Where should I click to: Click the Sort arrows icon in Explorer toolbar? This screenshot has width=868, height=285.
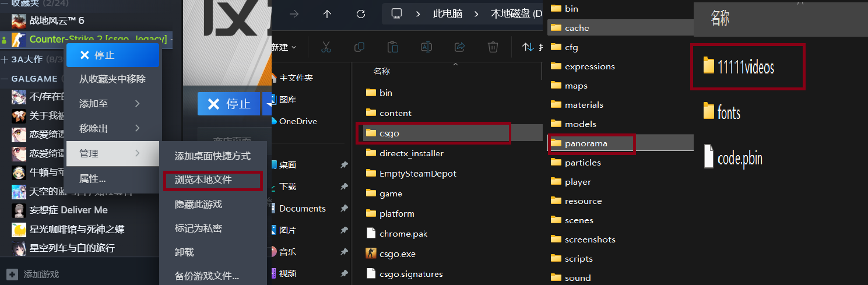528,47
